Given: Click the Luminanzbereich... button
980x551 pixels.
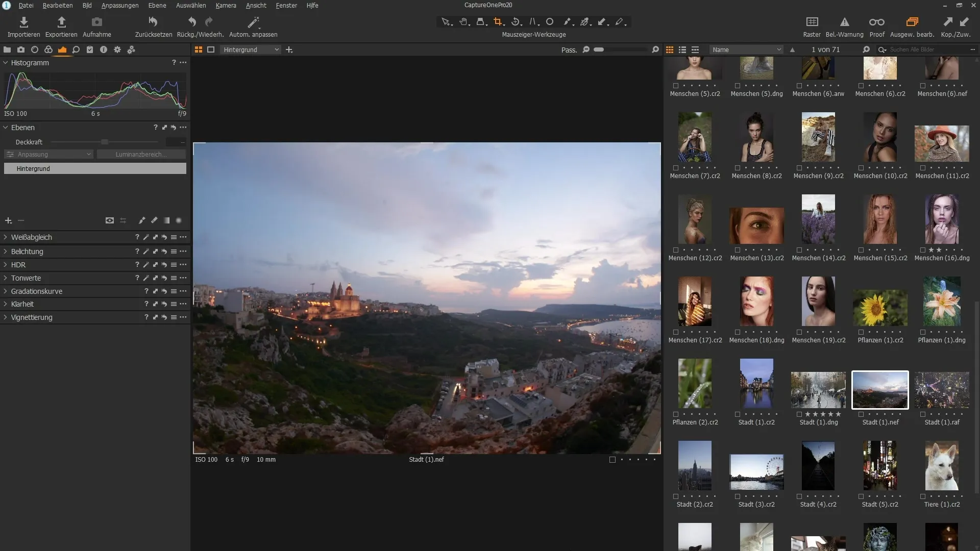Looking at the screenshot, I should pos(141,154).
